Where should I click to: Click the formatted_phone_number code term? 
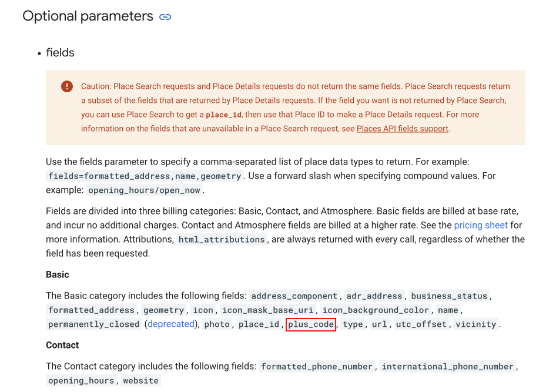317,367
